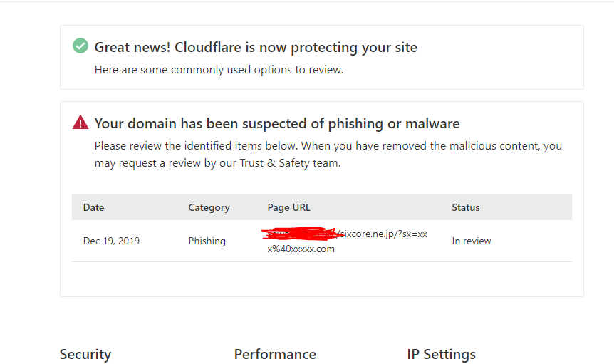Open the Performance section heading
This screenshot has width=614, height=364.
tap(275, 354)
